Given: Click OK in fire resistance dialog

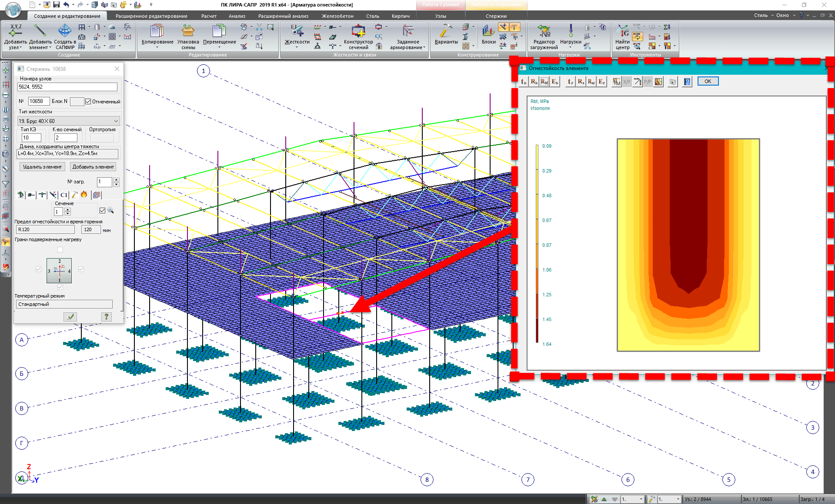Looking at the screenshot, I should [x=708, y=81].
